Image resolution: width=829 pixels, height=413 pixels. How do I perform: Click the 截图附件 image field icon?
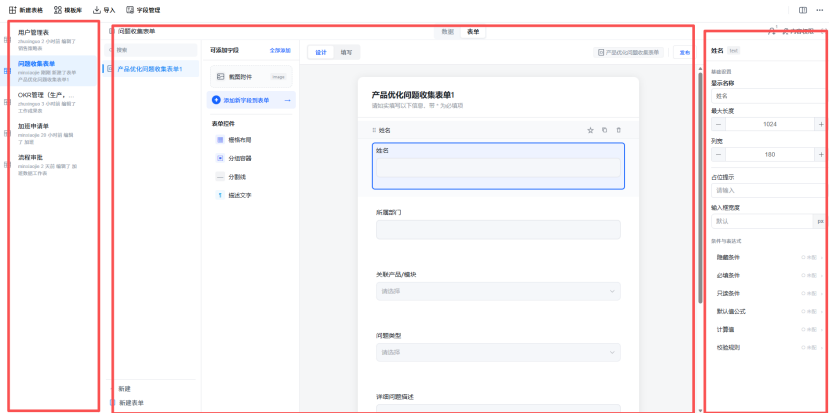pos(220,77)
